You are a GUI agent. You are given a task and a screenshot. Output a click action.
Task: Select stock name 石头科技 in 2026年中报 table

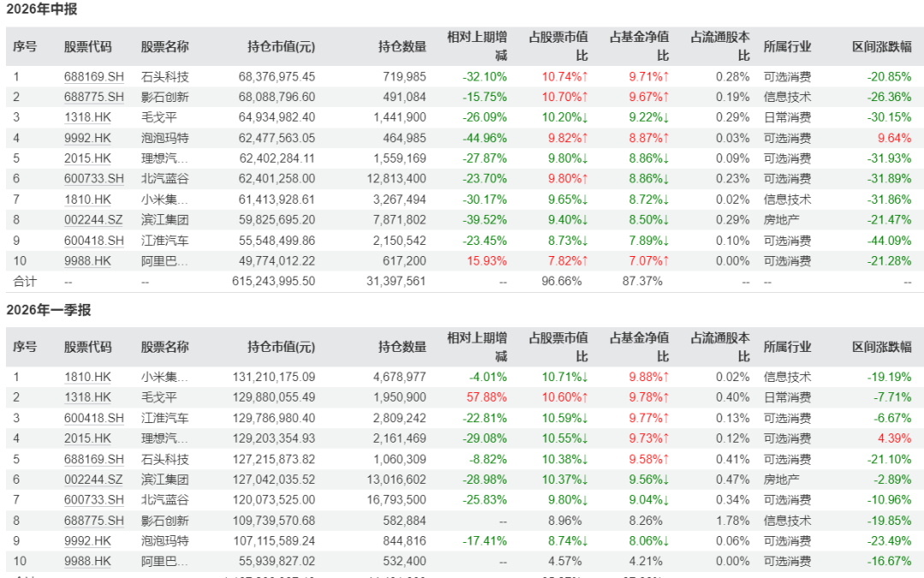(x=165, y=77)
